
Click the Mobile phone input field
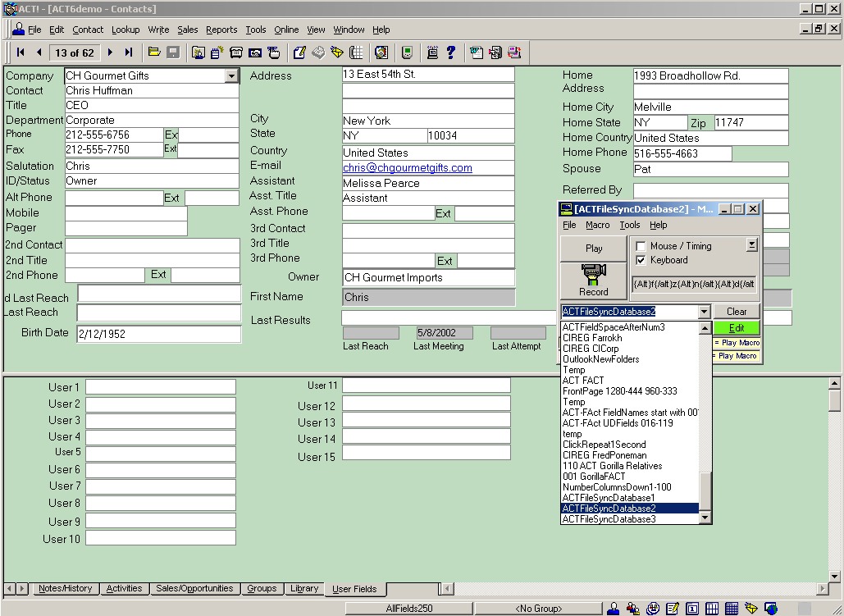click(126, 213)
